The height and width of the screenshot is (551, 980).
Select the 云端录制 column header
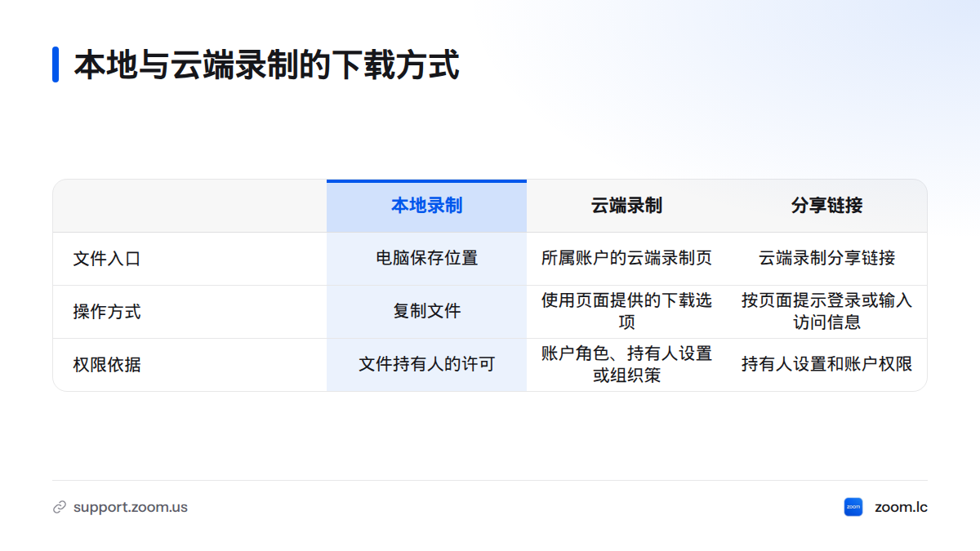point(626,206)
